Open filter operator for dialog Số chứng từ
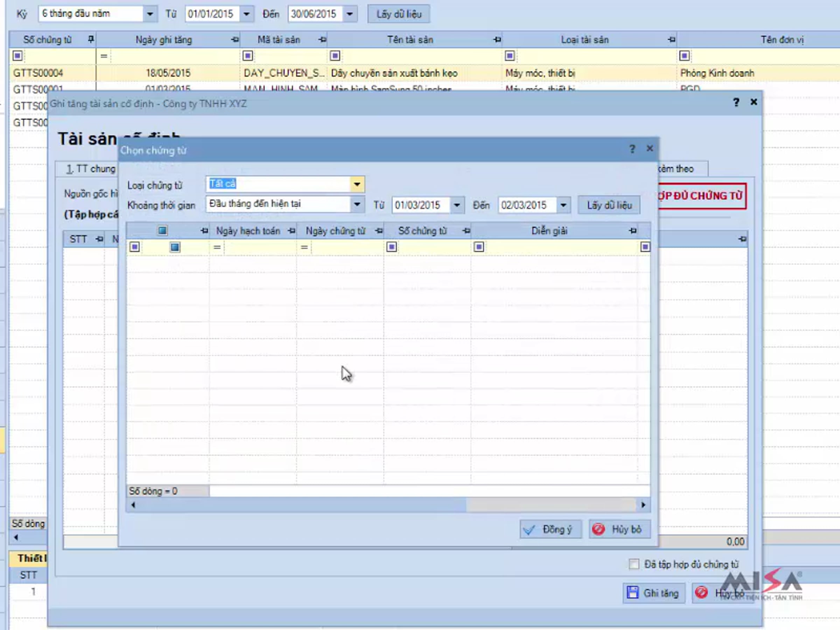840x630 pixels. tap(392, 247)
